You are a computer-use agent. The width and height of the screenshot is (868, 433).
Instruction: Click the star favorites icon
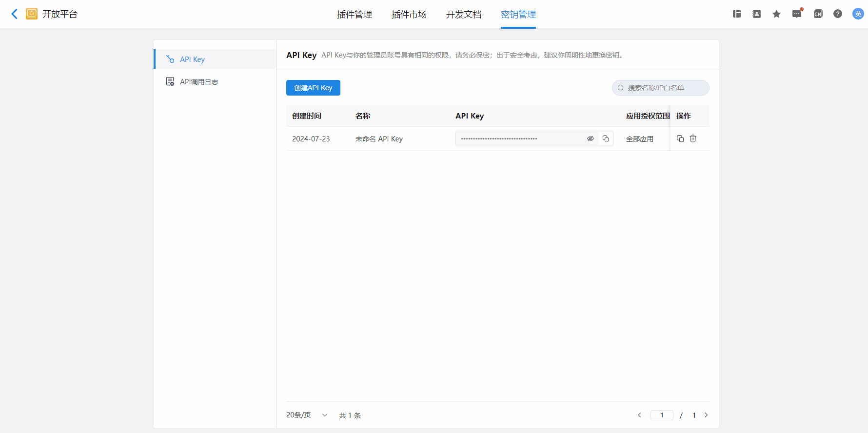[776, 14]
